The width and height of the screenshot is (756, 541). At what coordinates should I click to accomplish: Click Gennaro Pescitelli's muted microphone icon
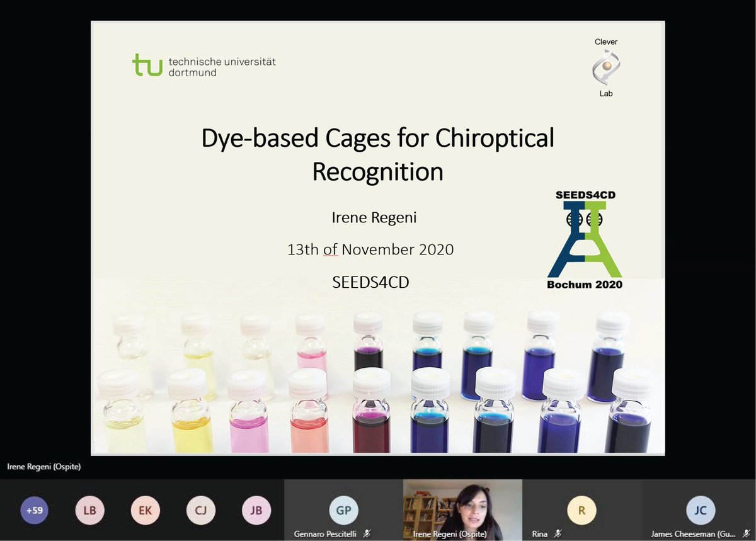pos(367,533)
